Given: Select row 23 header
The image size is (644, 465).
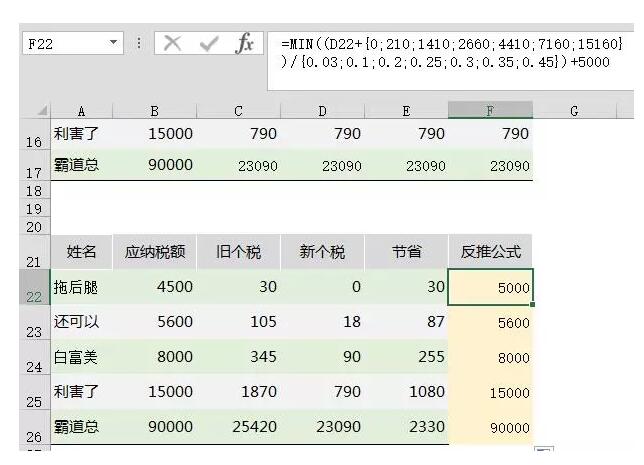Looking at the screenshot, I should coord(34,322).
